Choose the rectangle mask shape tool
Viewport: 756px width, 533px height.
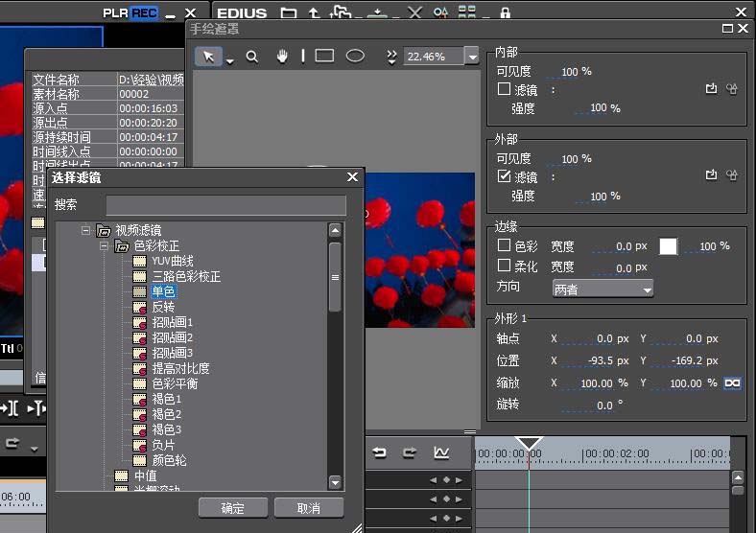point(324,57)
